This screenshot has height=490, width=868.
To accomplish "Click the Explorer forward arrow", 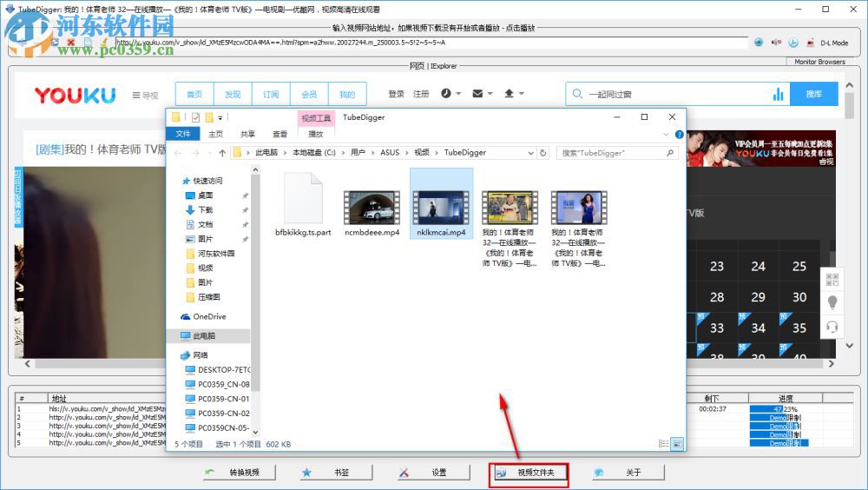I will (195, 153).
